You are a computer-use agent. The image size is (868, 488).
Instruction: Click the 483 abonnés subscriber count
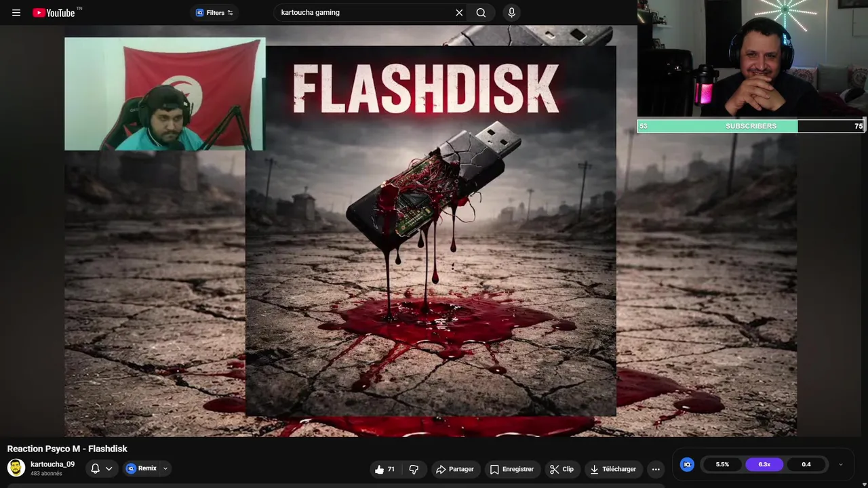[x=46, y=474]
